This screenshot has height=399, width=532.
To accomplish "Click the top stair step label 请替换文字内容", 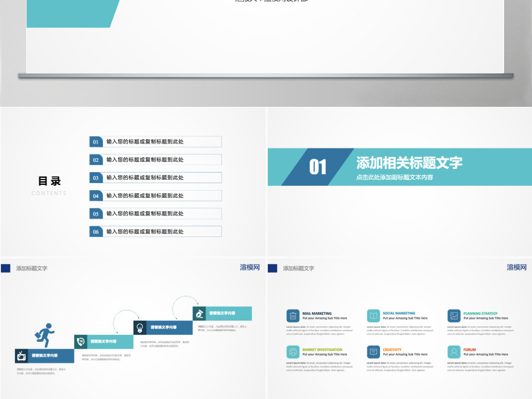I will click(x=222, y=313).
